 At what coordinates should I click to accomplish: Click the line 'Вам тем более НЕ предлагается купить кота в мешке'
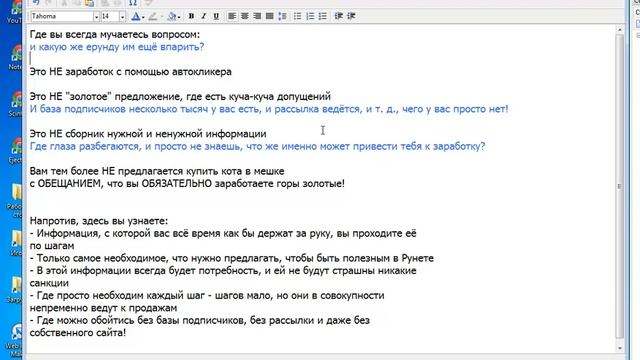tap(157, 171)
